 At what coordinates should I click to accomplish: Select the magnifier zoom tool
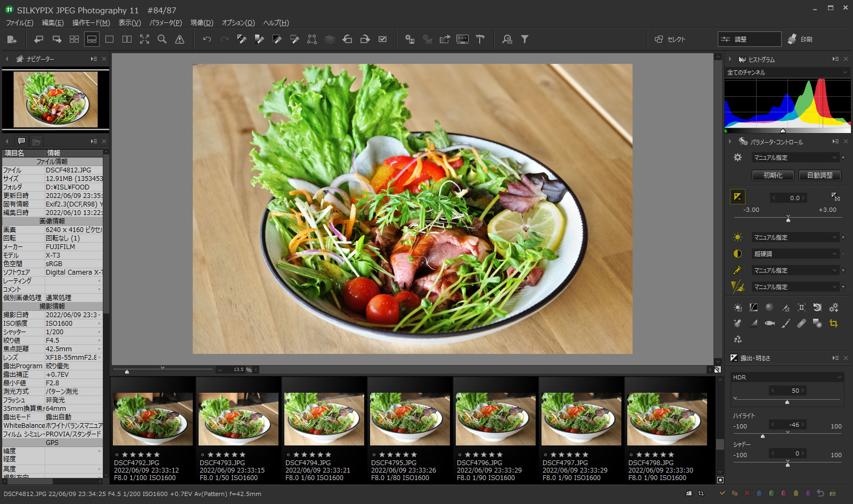(x=162, y=39)
